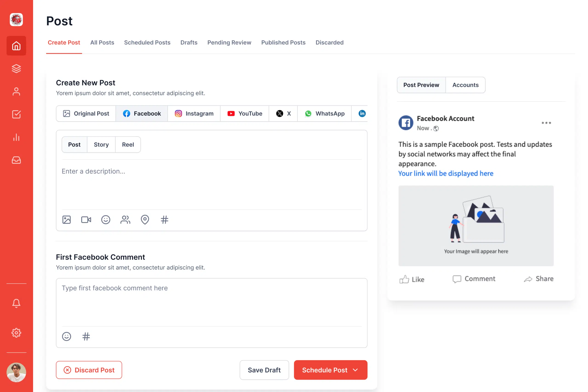This screenshot has height=392, width=588.
Task: Switch post type to Story
Action: (x=101, y=144)
